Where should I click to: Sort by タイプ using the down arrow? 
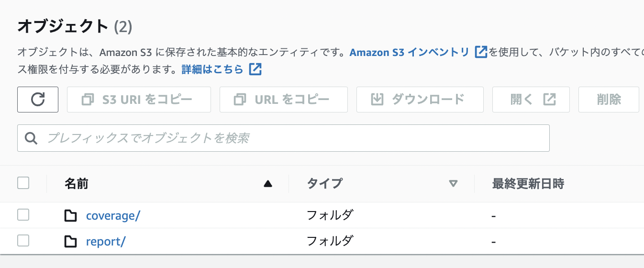coord(454,184)
